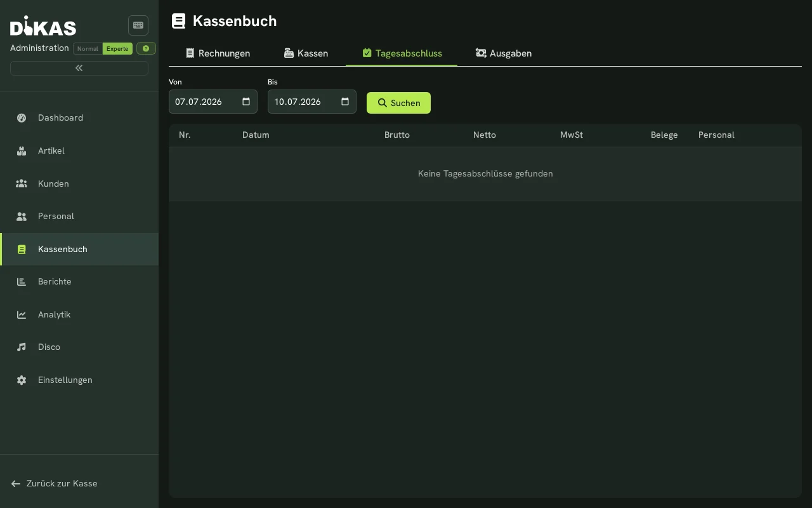Open Einstellungen settings

coord(79,380)
